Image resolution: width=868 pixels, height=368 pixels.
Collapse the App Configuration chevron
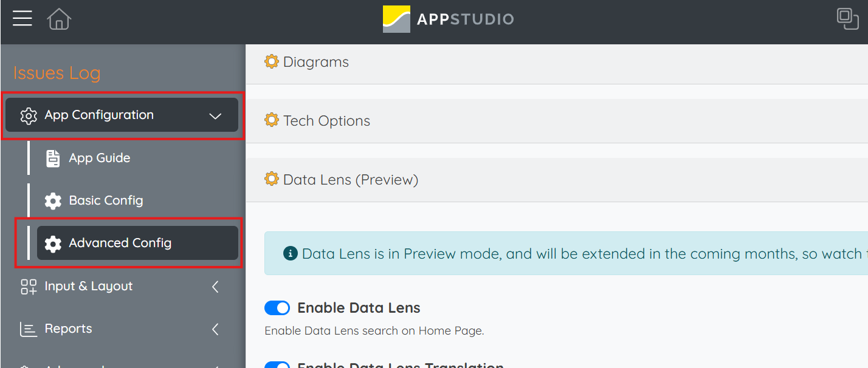[x=215, y=115]
